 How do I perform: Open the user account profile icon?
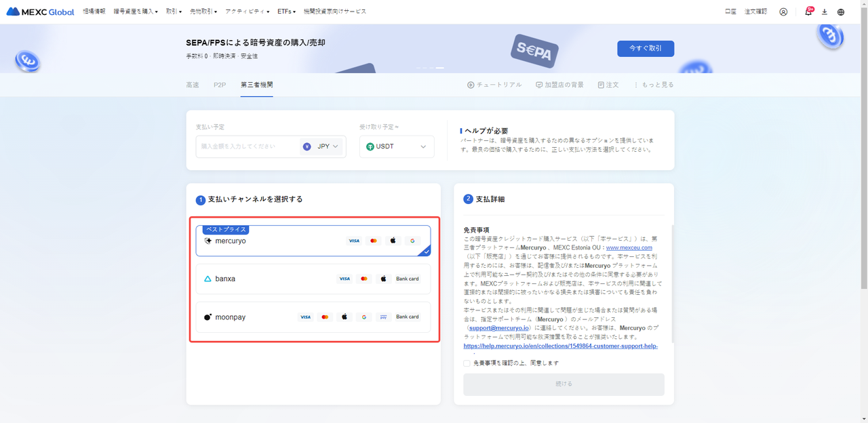click(x=783, y=12)
